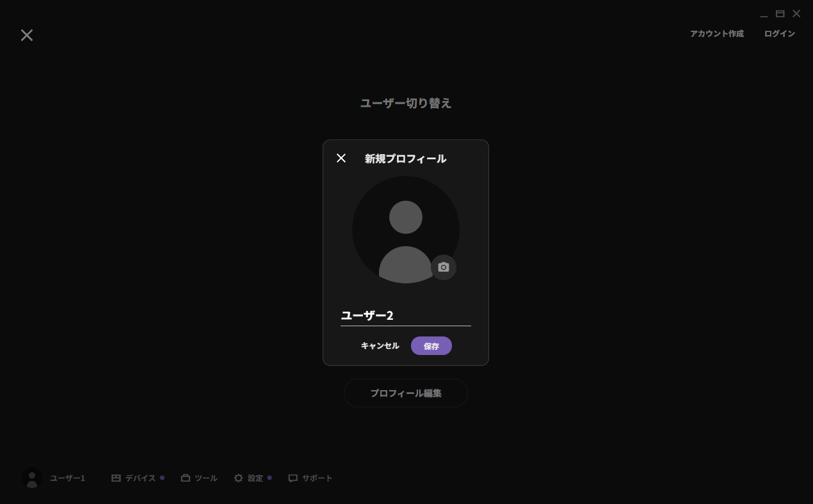Click the 設定 gear icon
The image size is (813, 504).
click(x=239, y=478)
